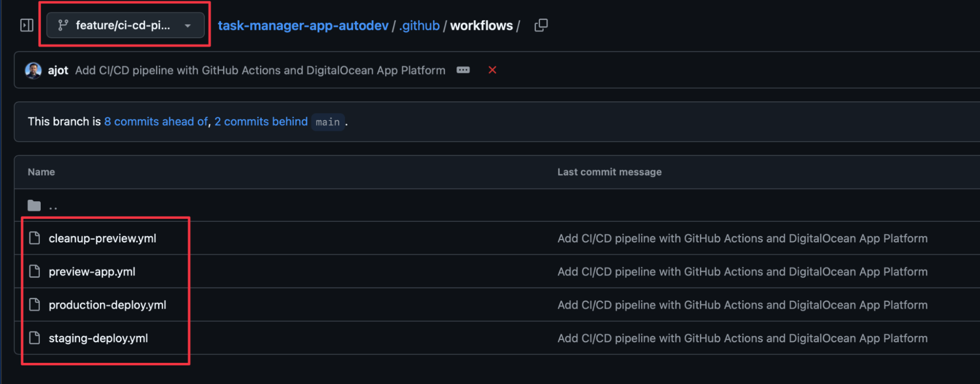The height and width of the screenshot is (384, 980).
Task: Open production-deploy.yml file
Action: click(107, 305)
